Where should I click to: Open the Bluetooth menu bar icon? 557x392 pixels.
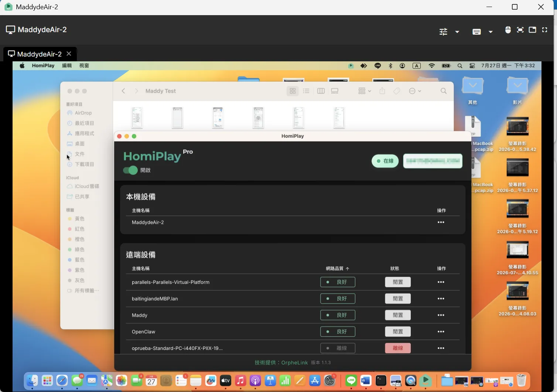click(390, 66)
